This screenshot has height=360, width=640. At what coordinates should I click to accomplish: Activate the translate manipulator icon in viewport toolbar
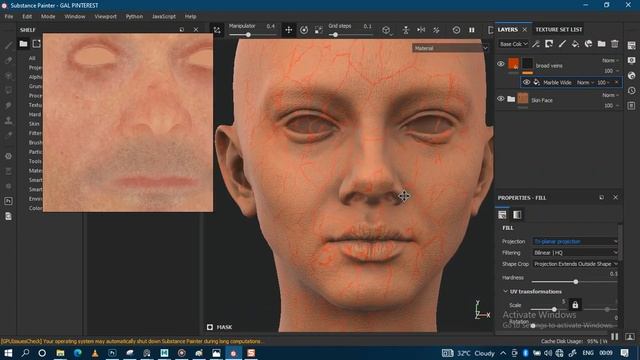[x=289, y=30]
